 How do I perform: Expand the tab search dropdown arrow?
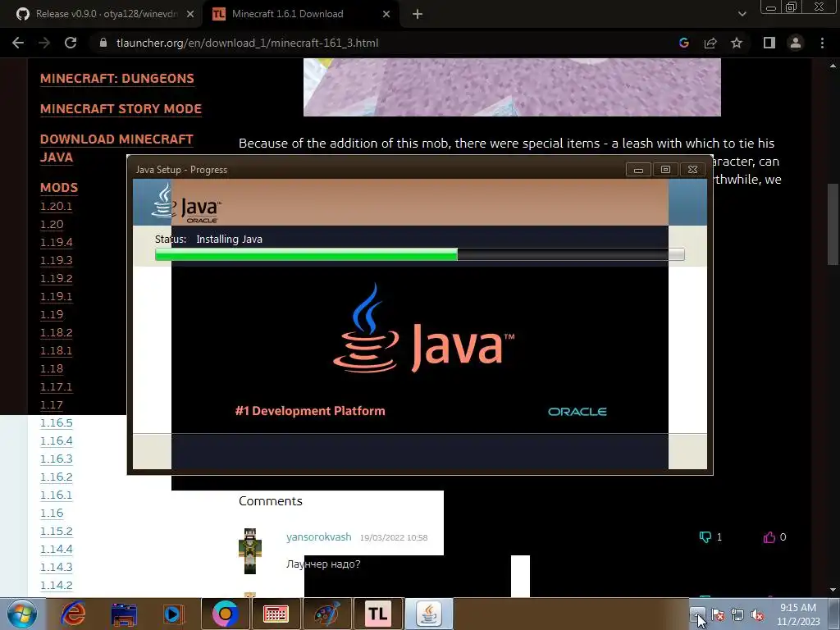742,14
